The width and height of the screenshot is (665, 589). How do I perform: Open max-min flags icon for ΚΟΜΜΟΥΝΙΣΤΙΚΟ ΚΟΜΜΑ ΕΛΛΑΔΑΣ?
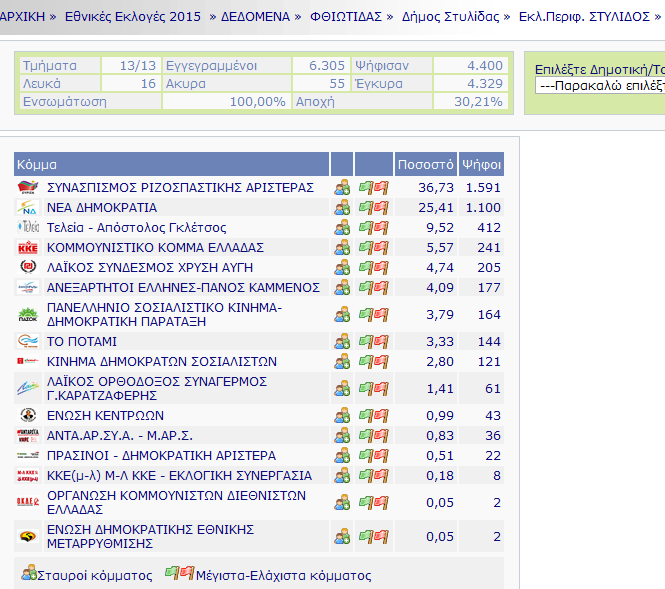click(373, 247)
